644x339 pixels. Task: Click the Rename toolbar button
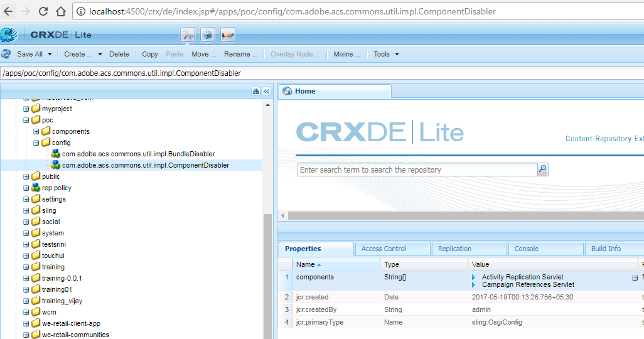tap(240, 54)
